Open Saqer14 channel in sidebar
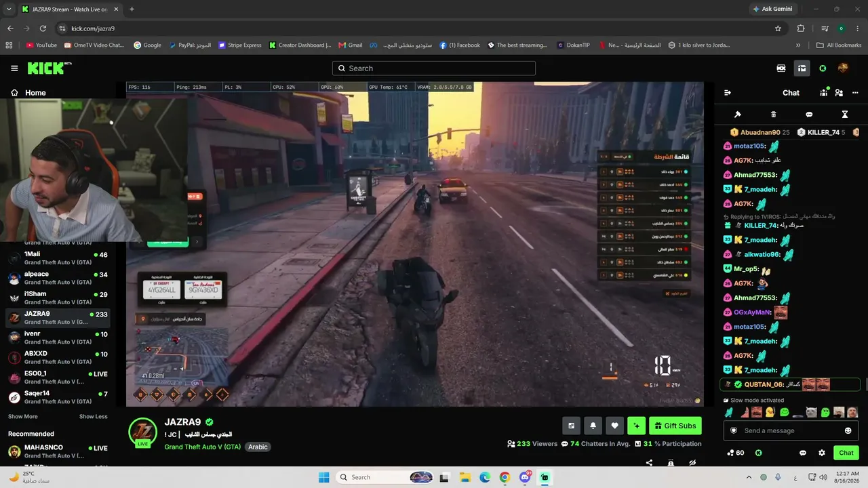868x488 pixels. pyautogui.click(x=58, y=397)
